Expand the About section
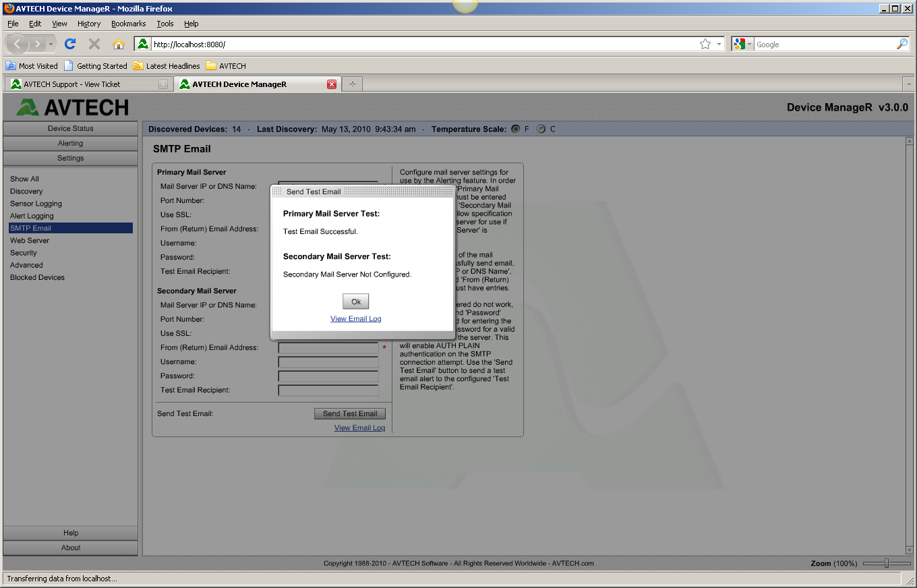This screenshot has width=917, height=588. click(x=70, y=548)
